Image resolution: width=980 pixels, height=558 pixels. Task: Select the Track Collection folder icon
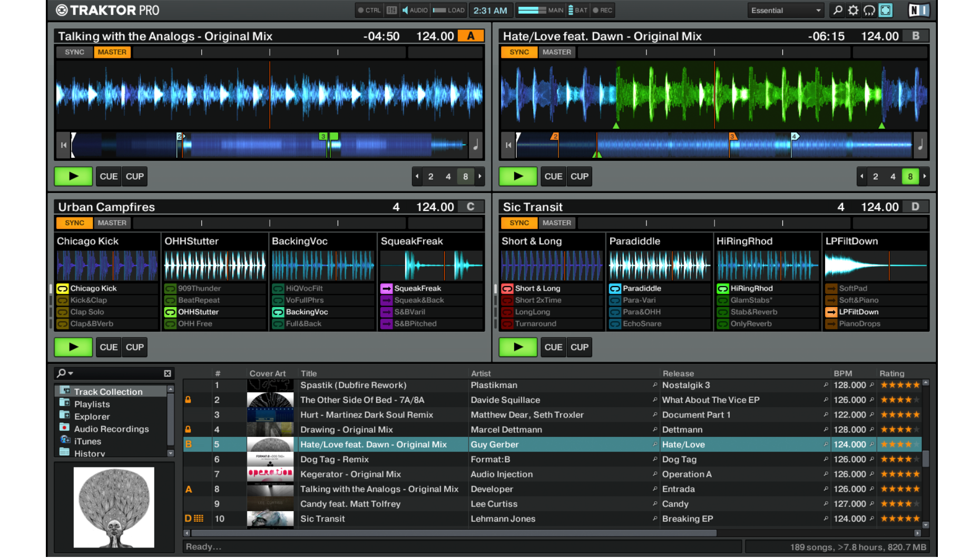pos(65,391)
